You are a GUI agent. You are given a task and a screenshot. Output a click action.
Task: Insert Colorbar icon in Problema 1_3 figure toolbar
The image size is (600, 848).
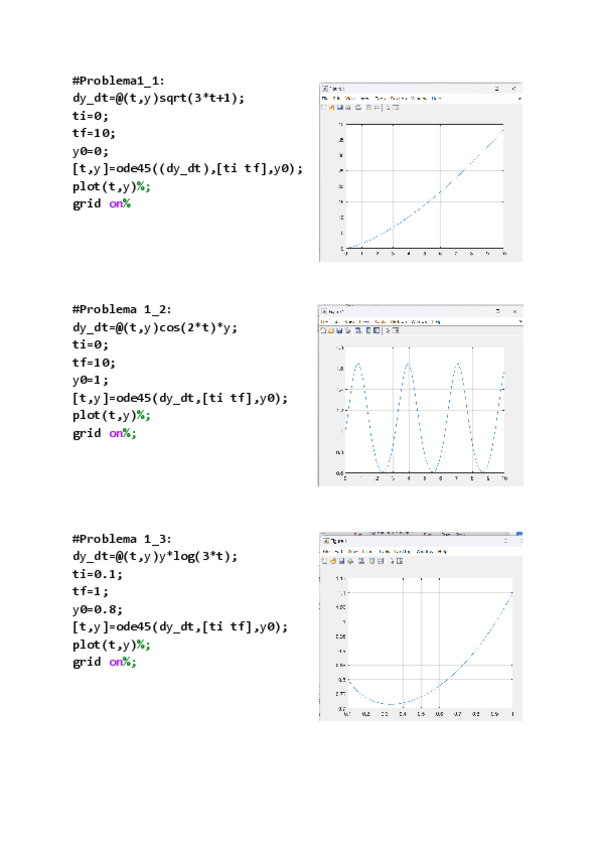tap(371, 561)
